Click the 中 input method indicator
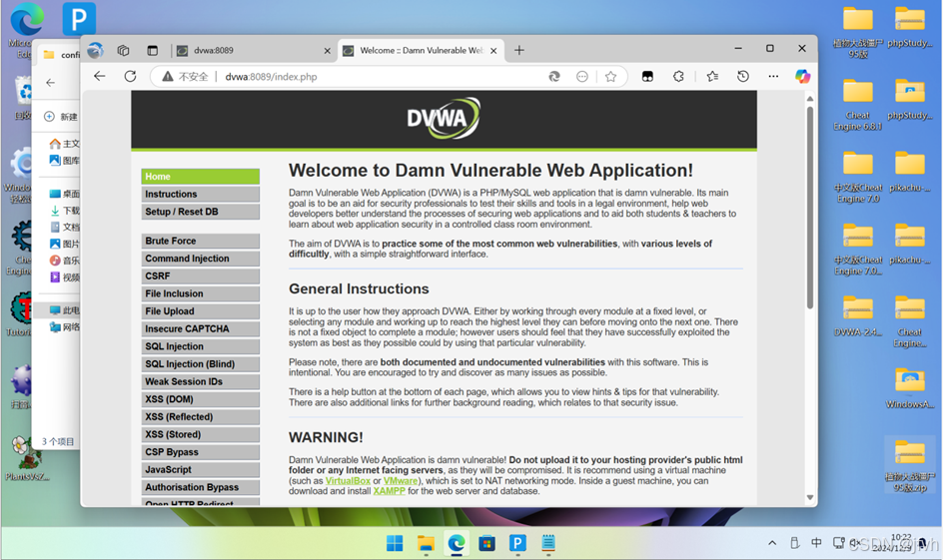 click(816, 543)
